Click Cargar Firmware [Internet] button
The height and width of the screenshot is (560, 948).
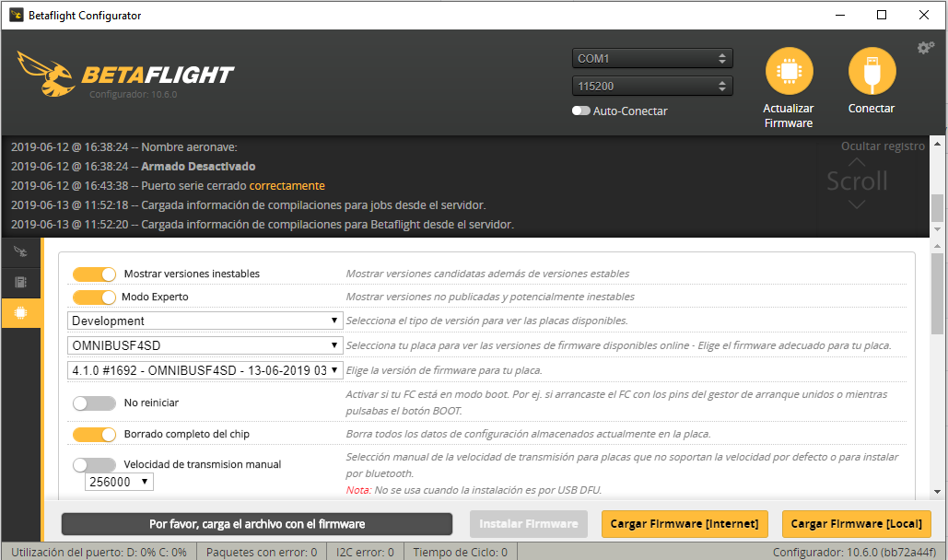(x=684, y=523)
